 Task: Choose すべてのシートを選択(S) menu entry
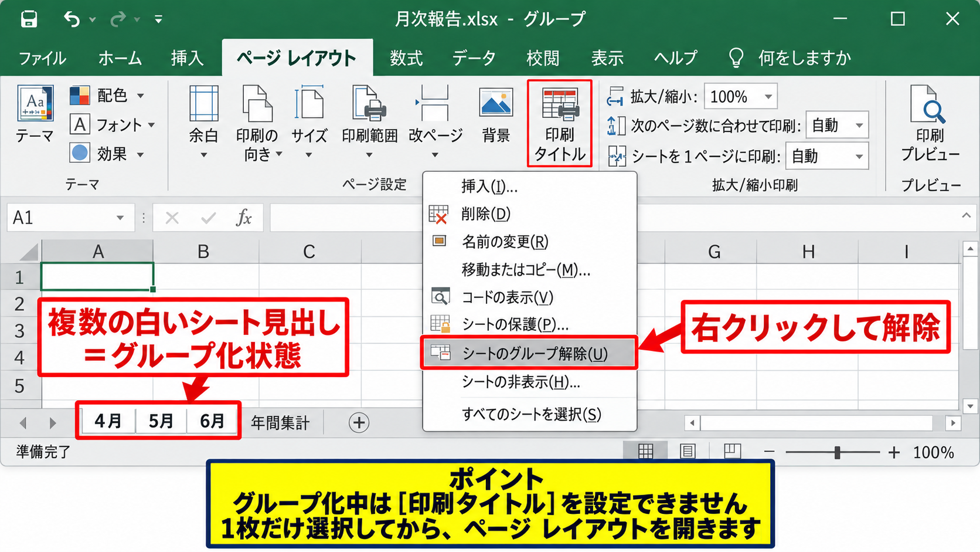point(529,414)
